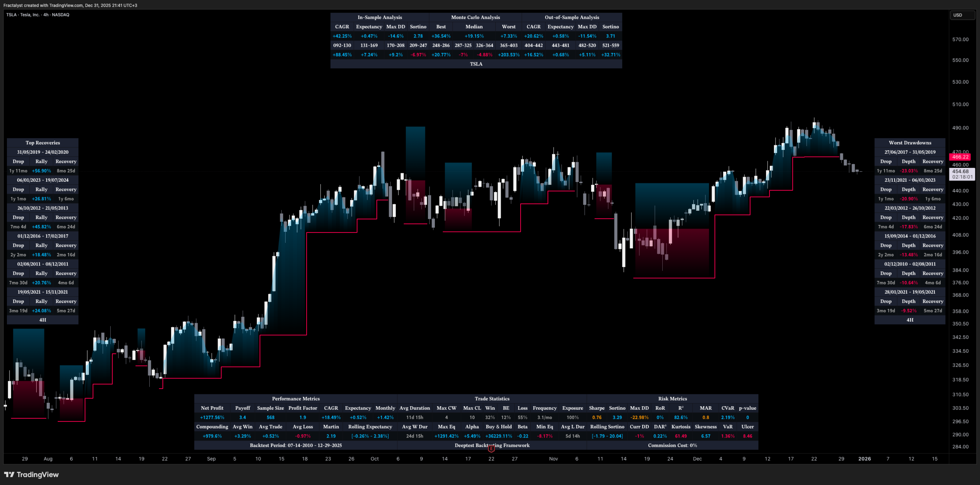Click the Worst Drawdowns table header
This screenshot has height=485, width=980.
click(910, 143)
